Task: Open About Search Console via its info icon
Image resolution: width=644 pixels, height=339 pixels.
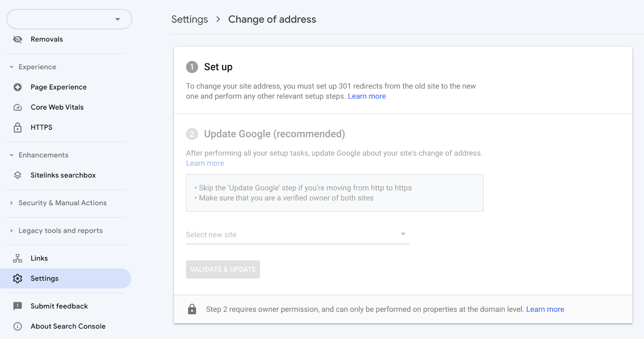Action: (18, 326)
